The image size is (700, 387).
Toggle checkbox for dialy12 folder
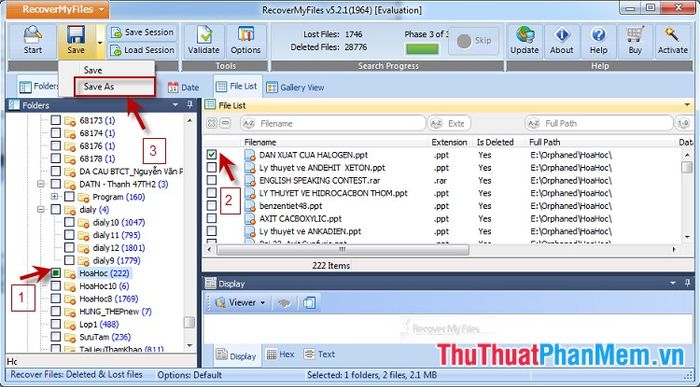[x=69, y=248]
